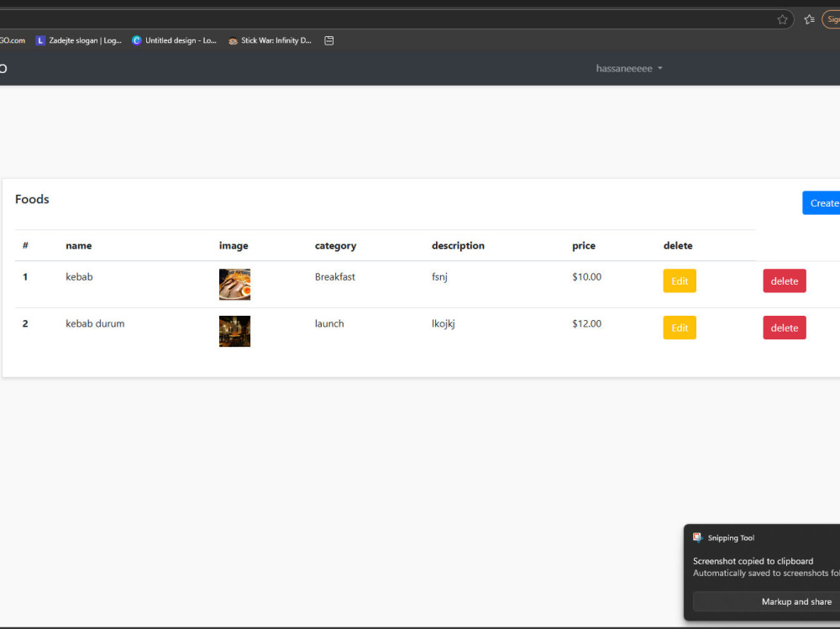840x629 pixels.
Task: Click the image column header
Action: click(234, 245)
